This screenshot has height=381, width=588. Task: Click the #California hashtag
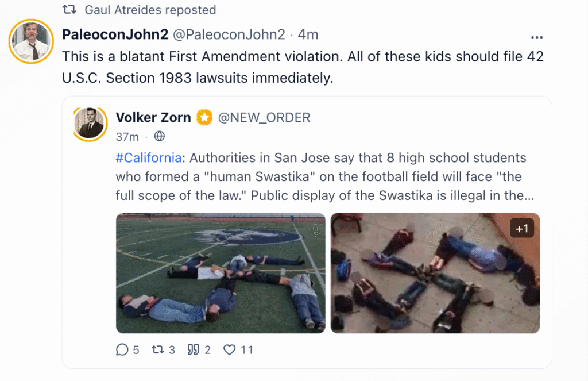click(149, 157)
